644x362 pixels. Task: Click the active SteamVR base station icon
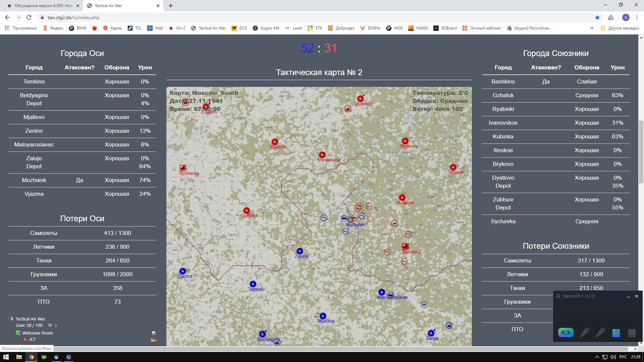click(x=616, y=333)
